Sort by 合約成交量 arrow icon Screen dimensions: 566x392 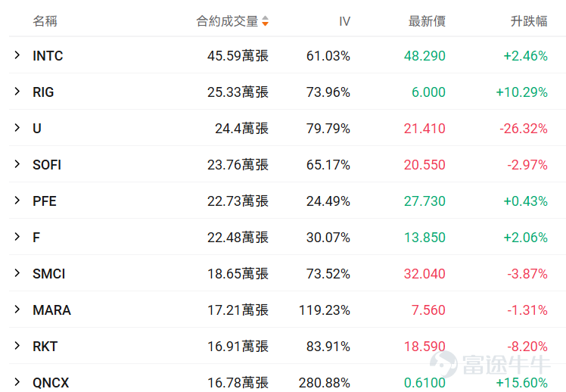pos(266,21)
